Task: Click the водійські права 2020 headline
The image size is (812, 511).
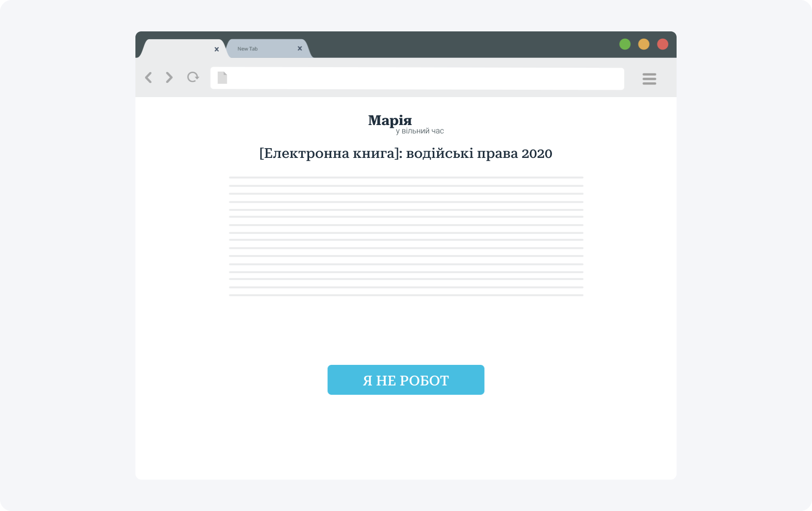Action: (479, 153)
